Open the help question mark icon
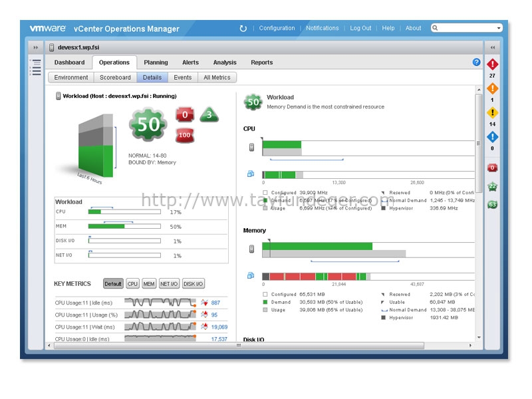532x399 pixels. [476, 62]
